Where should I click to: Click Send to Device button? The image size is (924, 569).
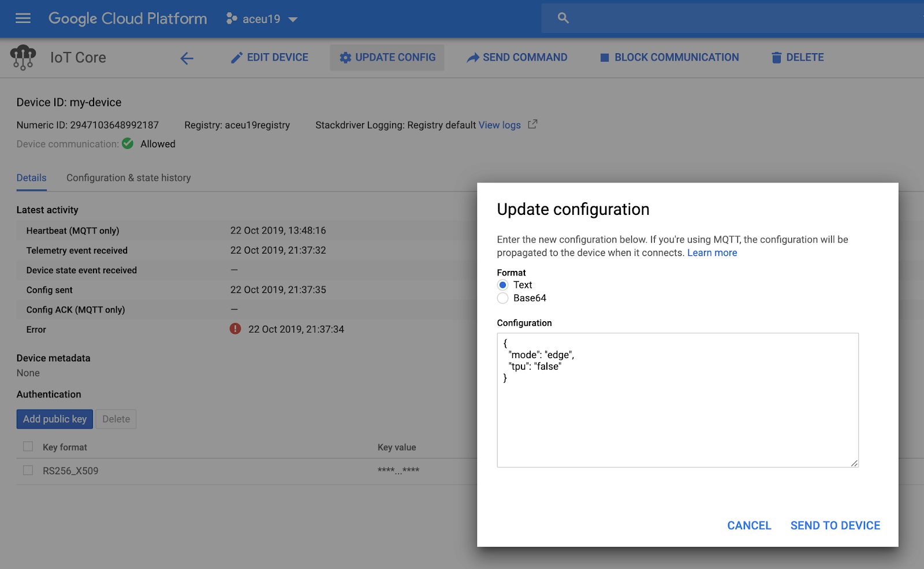[835, 526]
